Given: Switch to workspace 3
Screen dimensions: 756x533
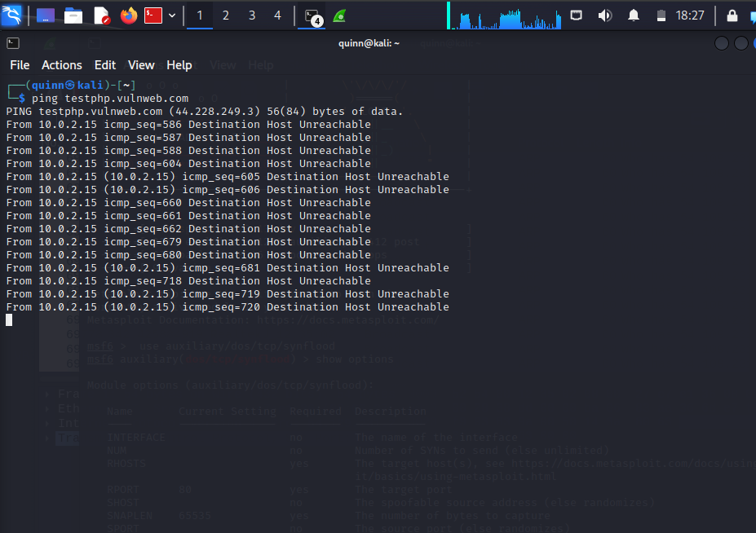Looking at the screenshot, I should (252, 15).
